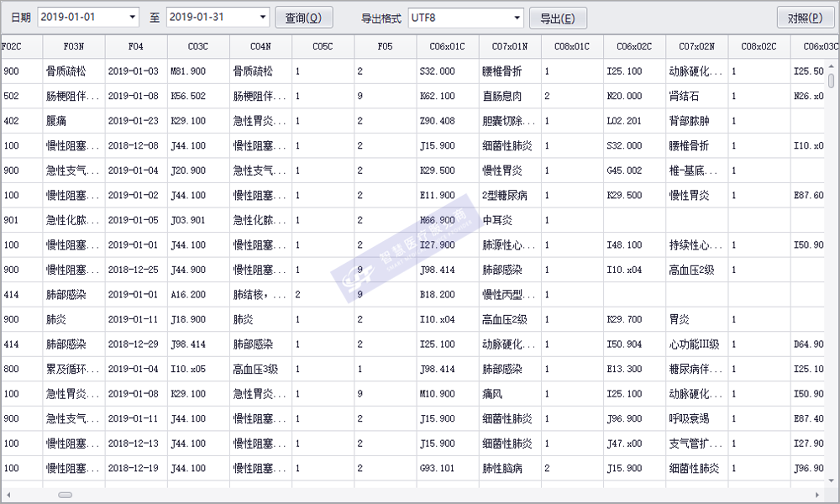Click the vertical scrollbar thumb
This screenshot has height=504, width=840.
832,81
